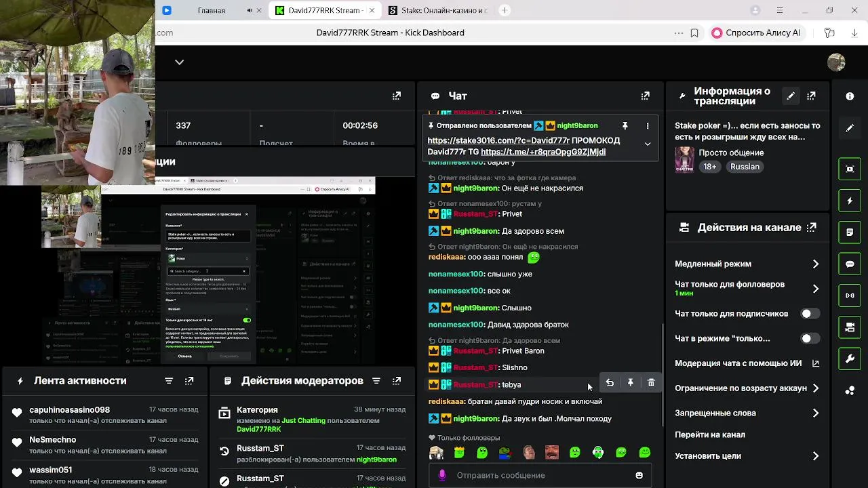This screenshot has width=868, height=488.
Task: Open filter menu in Лента активности
Action: tap(169, 381)
